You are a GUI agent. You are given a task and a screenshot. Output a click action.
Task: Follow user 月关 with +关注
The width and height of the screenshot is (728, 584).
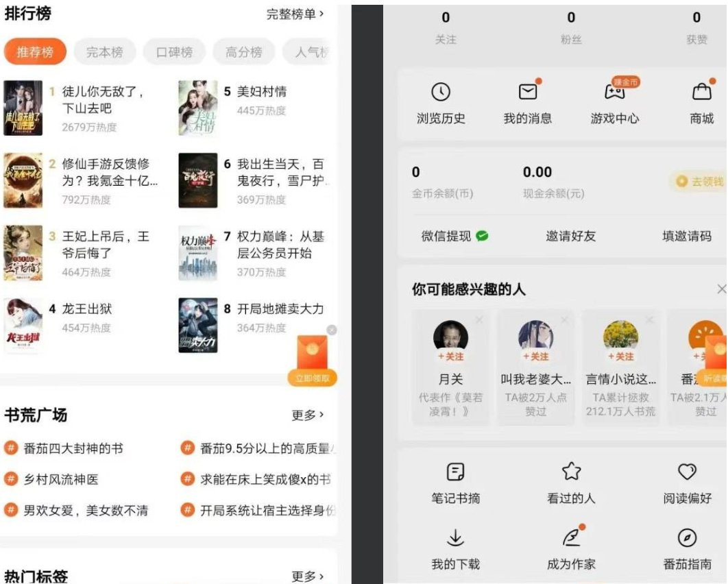(x=451, y=356)
